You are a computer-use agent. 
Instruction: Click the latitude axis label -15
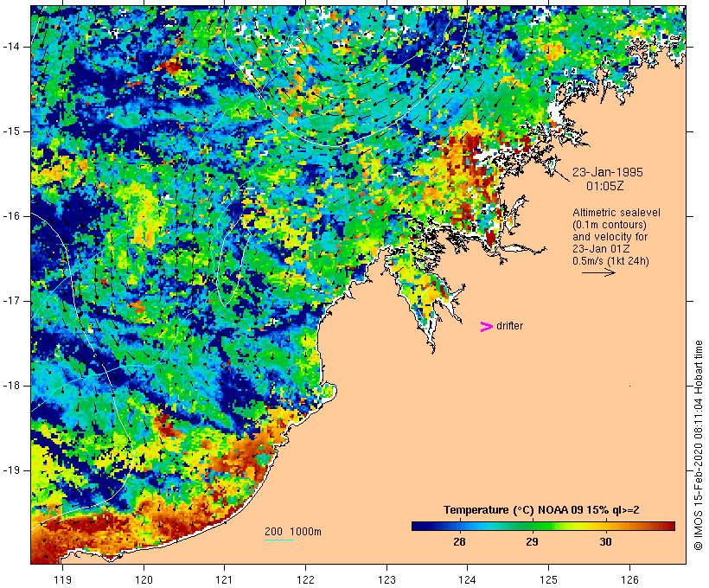tap(11, 131)
